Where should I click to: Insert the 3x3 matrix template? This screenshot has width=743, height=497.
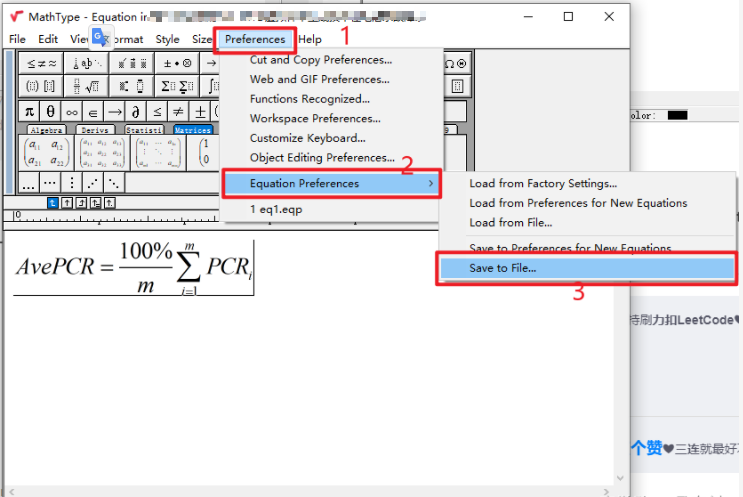(x=102, y=153)
